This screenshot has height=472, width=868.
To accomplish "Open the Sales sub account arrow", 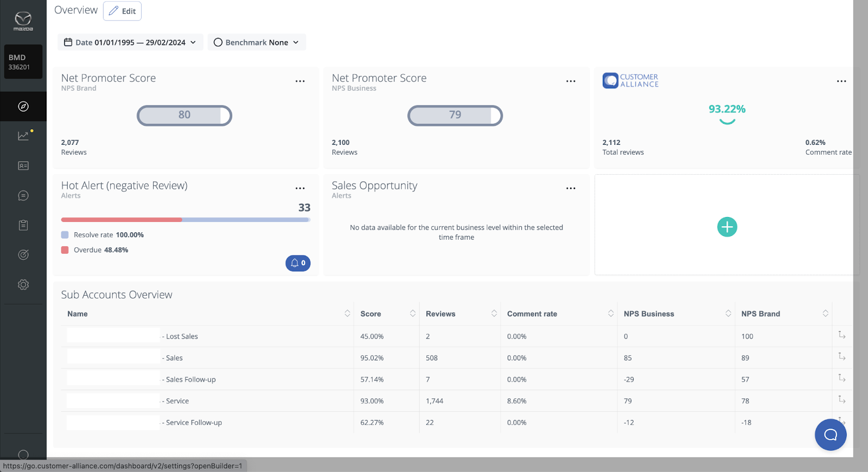I will point(842,356).
